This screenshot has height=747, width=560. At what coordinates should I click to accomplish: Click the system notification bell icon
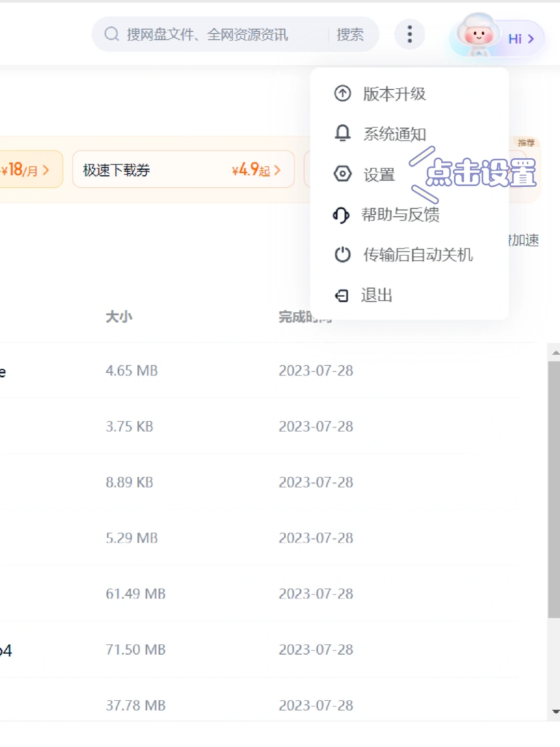342,133
